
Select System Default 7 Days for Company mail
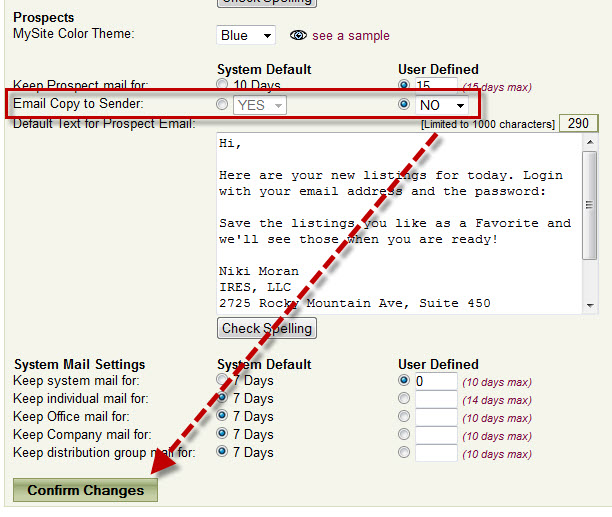click(x=223, y=434)
